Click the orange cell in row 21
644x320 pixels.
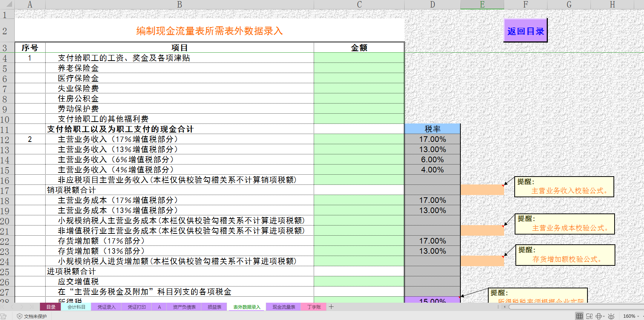point(482,231)
